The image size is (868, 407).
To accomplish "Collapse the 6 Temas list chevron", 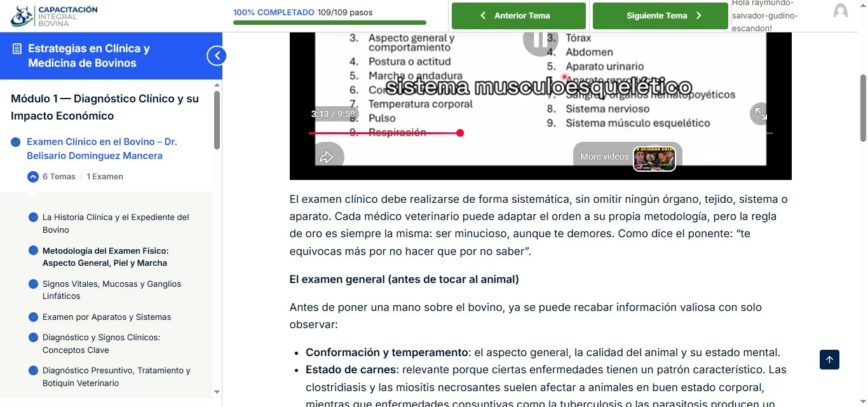I will (x=33, y=177).
